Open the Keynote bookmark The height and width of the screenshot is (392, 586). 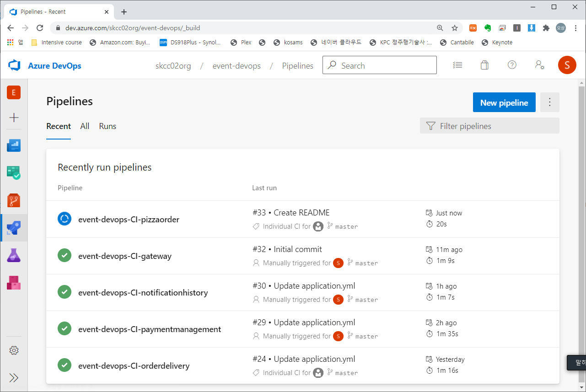click(497, 43)
